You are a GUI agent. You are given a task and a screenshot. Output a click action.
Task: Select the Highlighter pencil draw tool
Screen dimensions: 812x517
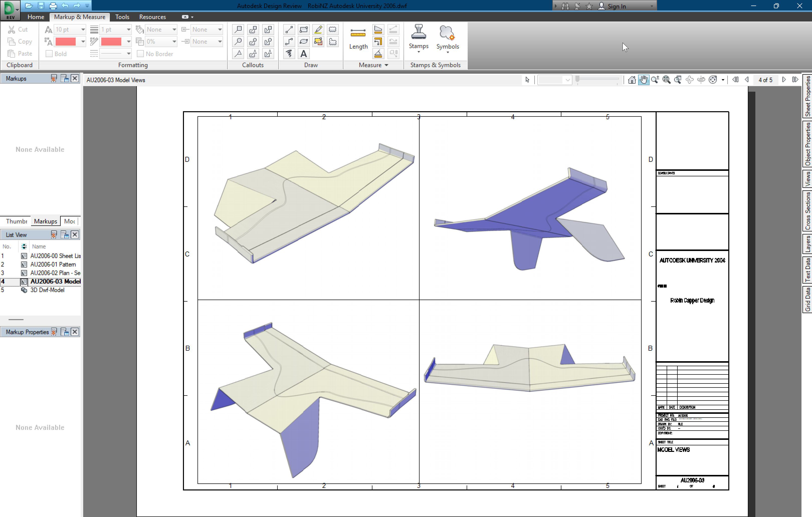click(x=318, y=30)
